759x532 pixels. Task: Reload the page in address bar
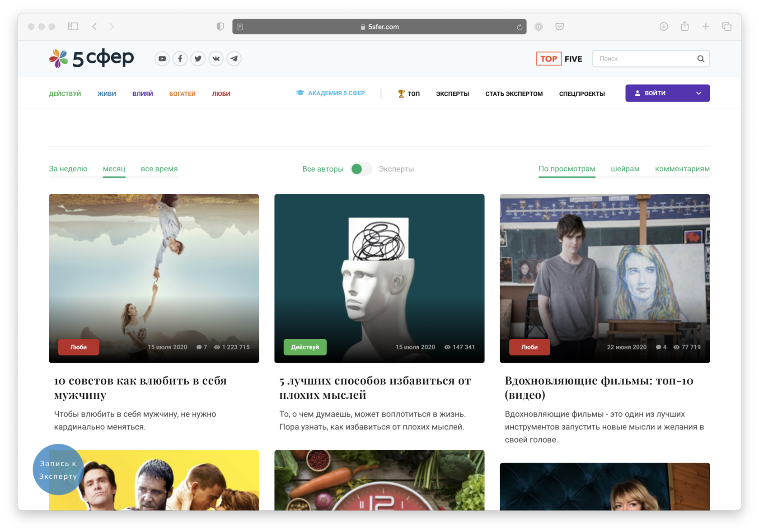click(520, 27)
